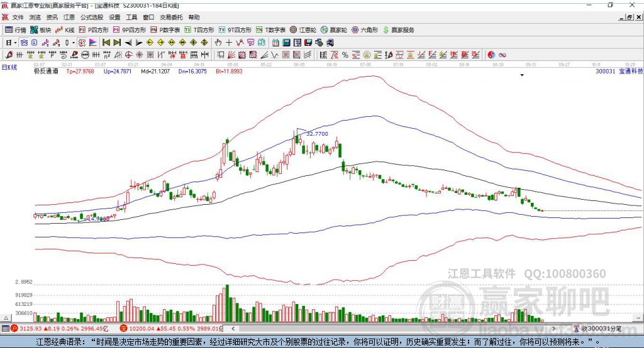Select the circle crosshair target tool
644x348 pixels.
point(128,55)
